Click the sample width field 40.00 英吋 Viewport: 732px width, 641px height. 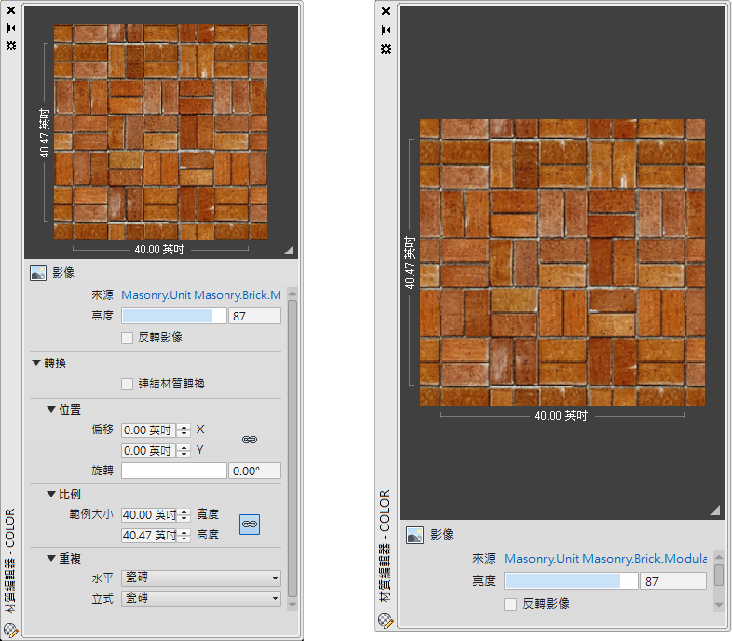pyautogui.click(x=148, y=515)
